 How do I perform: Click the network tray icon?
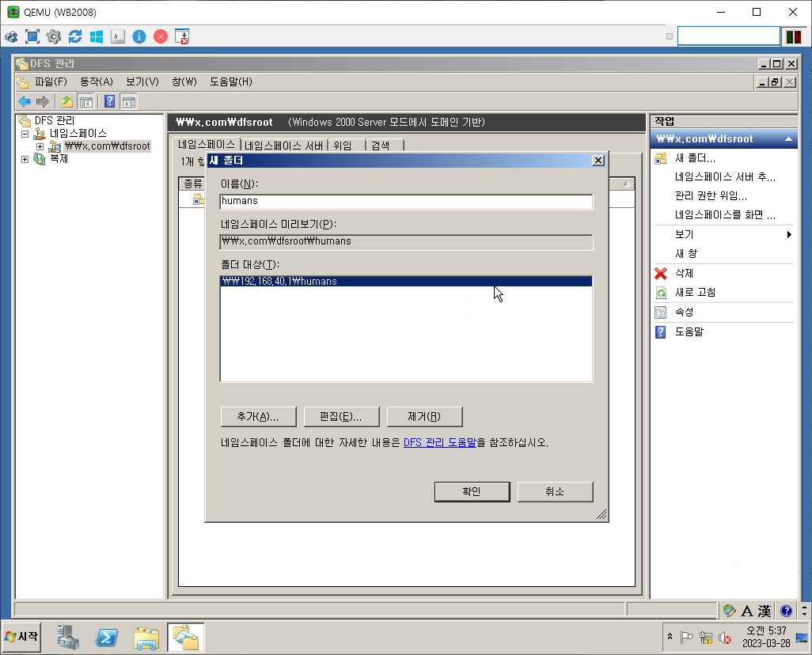pos(705,638)
